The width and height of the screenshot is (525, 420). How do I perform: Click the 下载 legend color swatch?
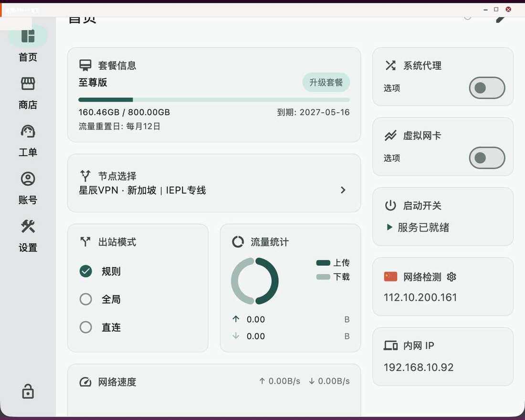click(x=323, y=277)
